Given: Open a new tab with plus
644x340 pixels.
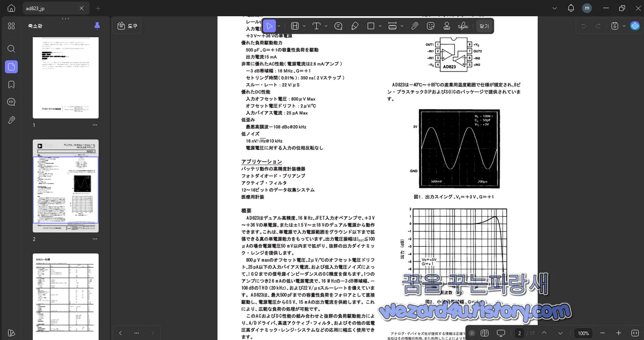Looking at the screenshot, I should point(98,9).
